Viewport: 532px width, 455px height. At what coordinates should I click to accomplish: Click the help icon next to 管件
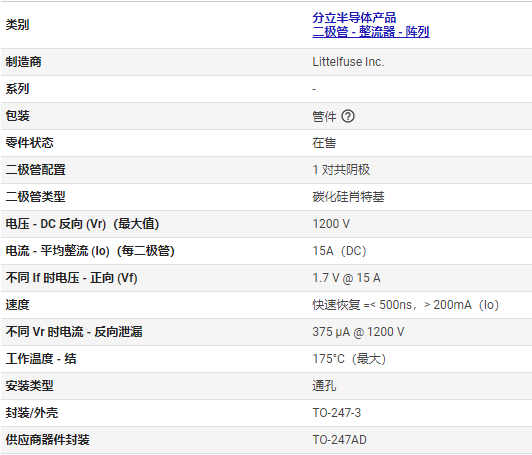pyautogui.click(x=348, y=116)
